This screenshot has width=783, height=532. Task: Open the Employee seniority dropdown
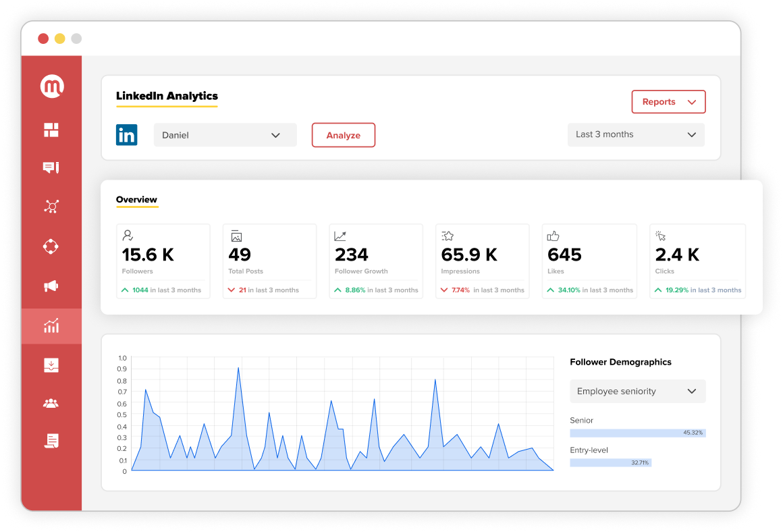pyautogui.click(x=638, y=391)
